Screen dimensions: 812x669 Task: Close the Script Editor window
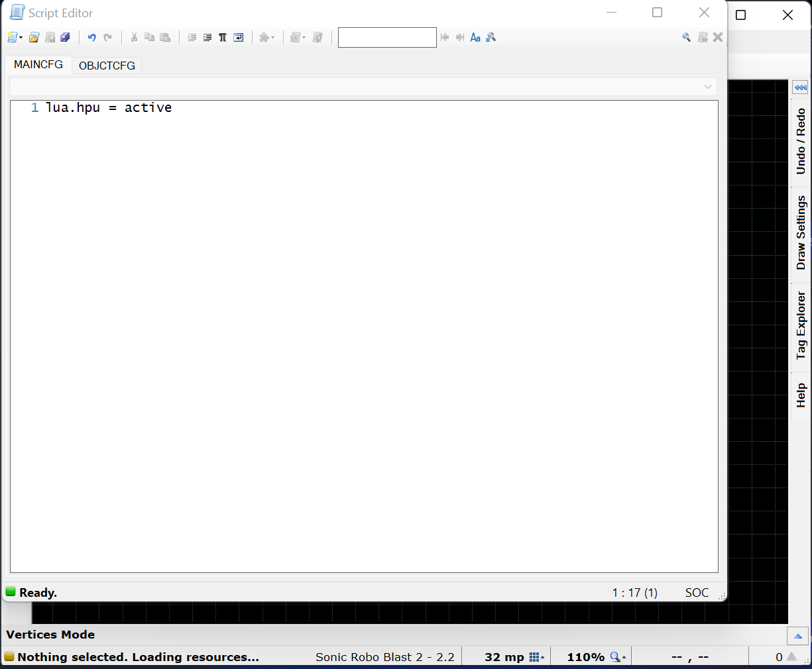point(705,13)
